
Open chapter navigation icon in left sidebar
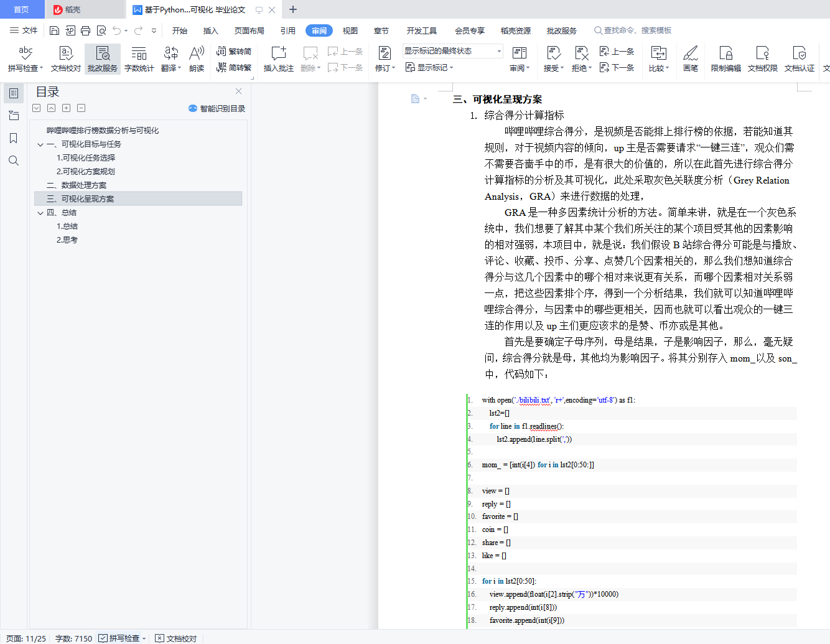(14, 116)
